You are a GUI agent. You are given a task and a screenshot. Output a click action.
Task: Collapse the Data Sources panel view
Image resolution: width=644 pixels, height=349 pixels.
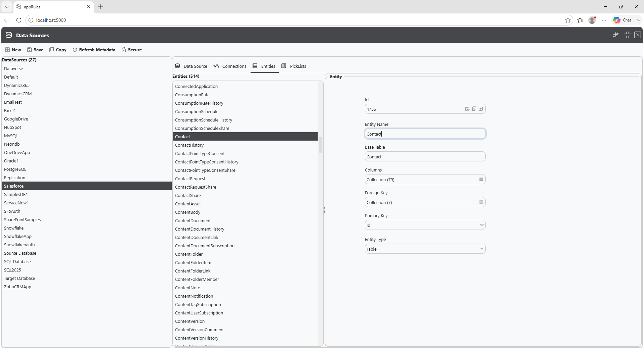(x=628, y=35)
